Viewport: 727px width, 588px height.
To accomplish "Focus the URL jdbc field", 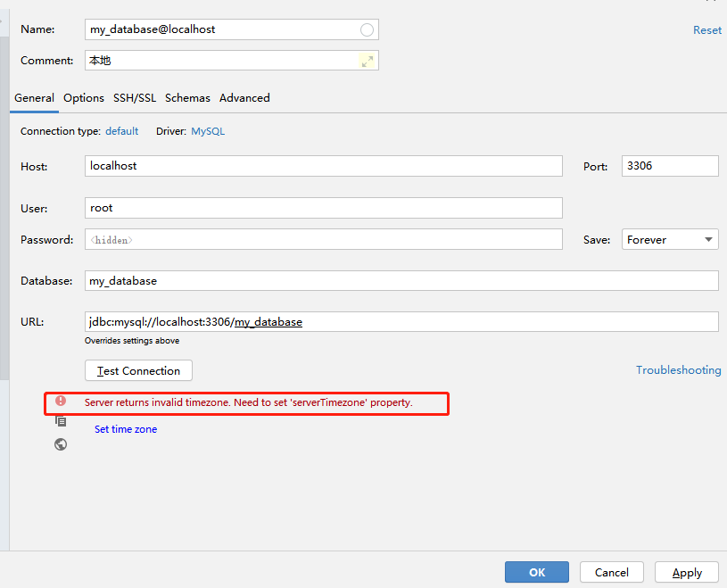I will coord(401,322).
